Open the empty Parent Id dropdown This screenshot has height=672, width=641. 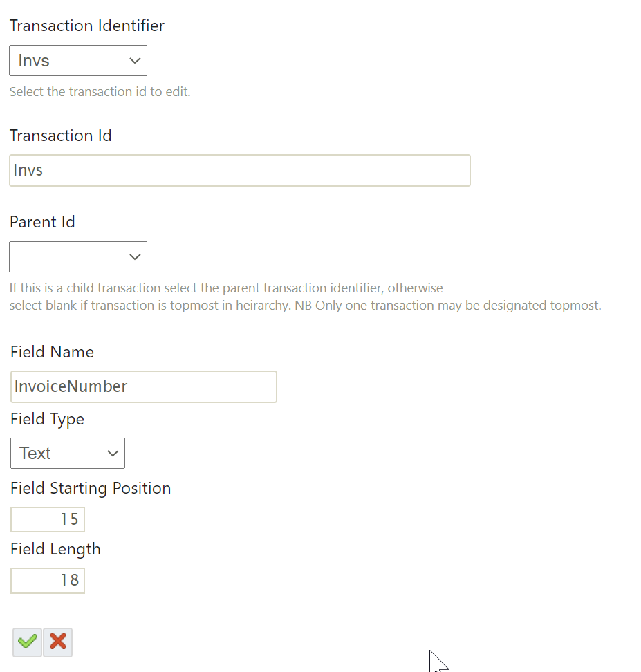77,257
